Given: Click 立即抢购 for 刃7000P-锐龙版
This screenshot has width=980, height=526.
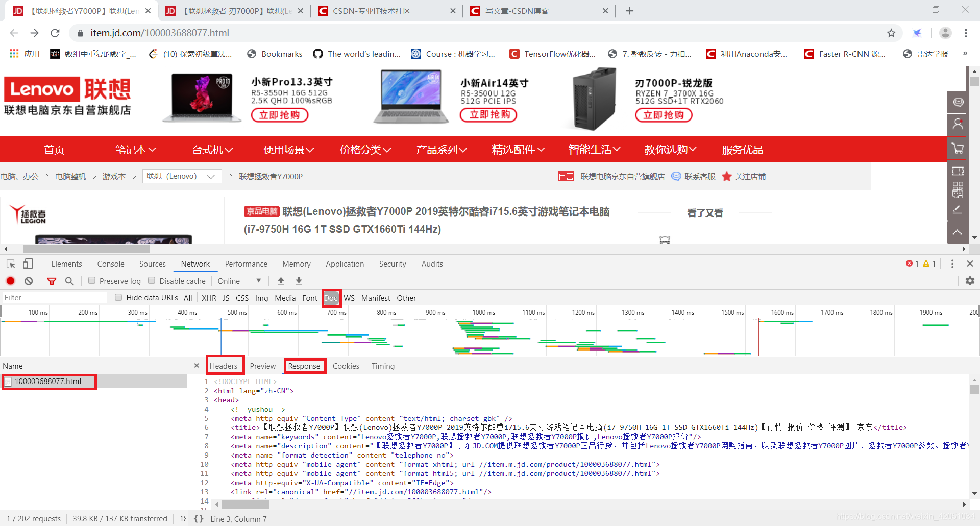Looking at the screenshot, I should pyautogui.click(x=664, y=115).
